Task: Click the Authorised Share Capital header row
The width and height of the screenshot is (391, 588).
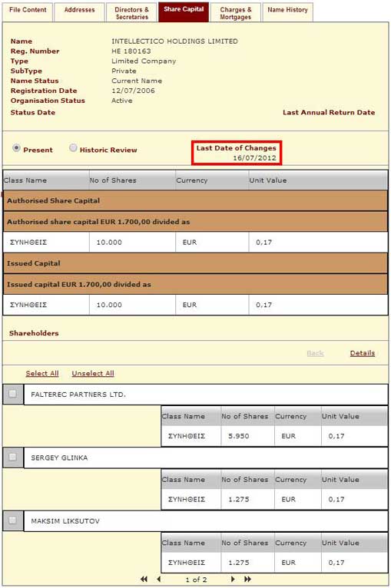Action: pos(195,200)
